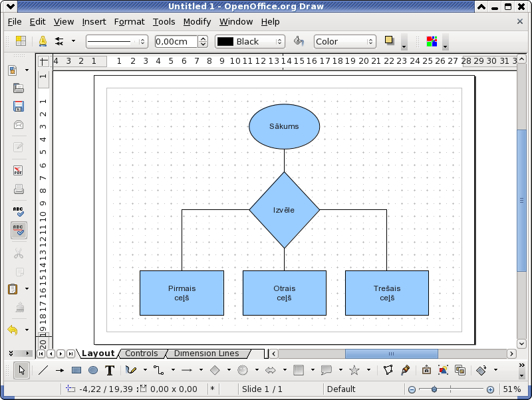Open the Line dialog pen icon

pyautogui.click(x=43, y=41)
